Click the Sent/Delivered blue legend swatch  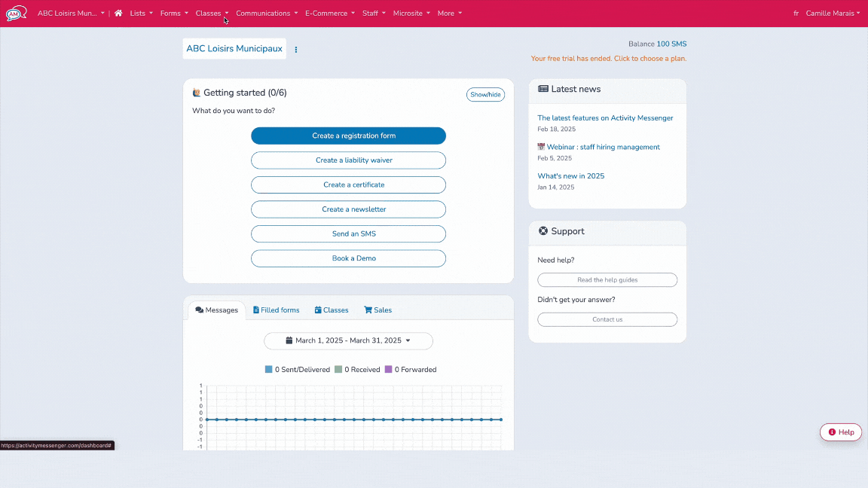[x=268, y=369]
